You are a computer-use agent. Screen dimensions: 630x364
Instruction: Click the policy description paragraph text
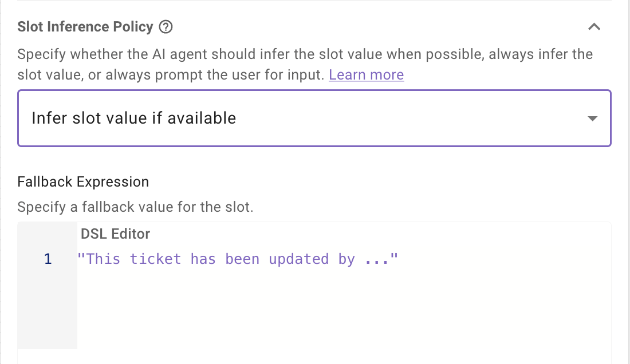[305, 64]
